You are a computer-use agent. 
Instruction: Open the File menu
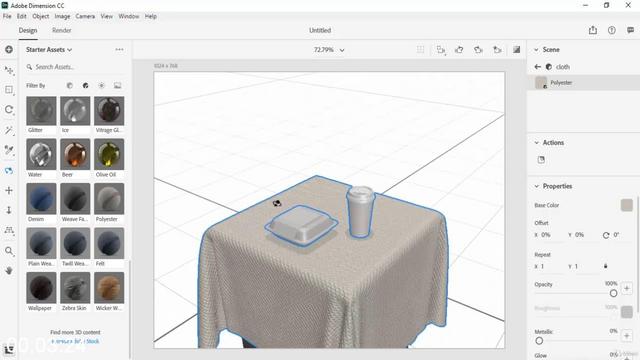(7, 16)
